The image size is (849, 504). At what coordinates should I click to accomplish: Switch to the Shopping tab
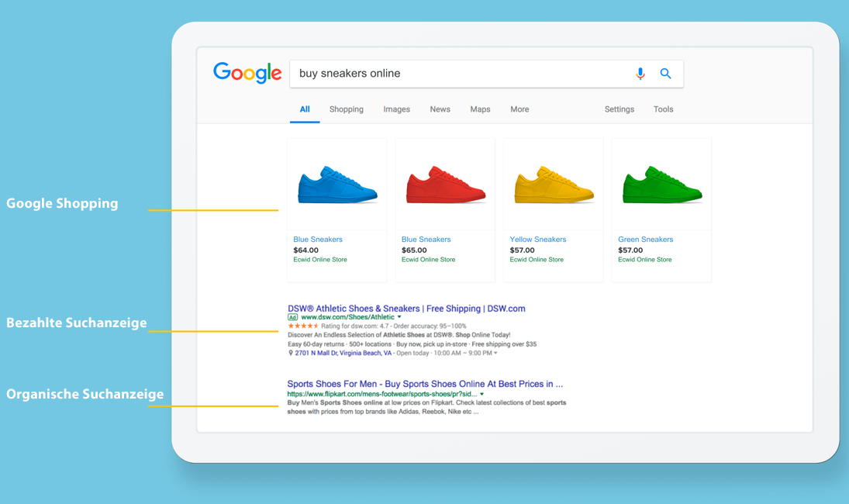346,109
